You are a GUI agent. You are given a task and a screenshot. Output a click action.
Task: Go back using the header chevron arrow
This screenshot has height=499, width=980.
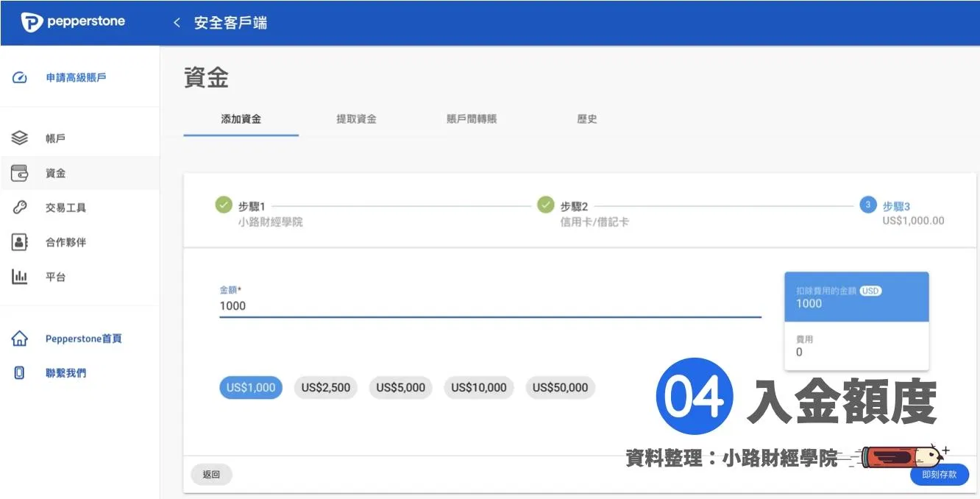click(177, 23)
